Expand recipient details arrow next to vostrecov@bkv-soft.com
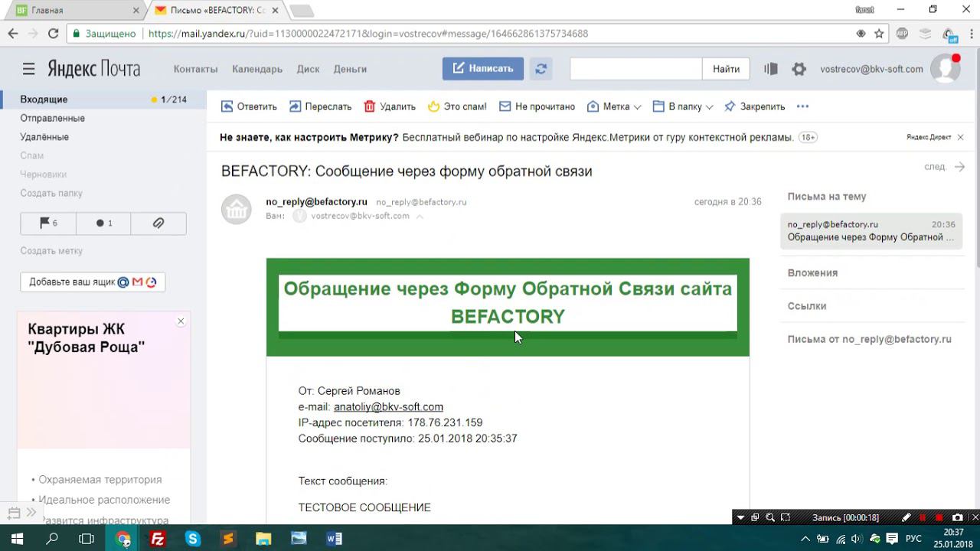The height and width of the screenshot is (551, 980). pyautogui.click(x=419, y=217)
